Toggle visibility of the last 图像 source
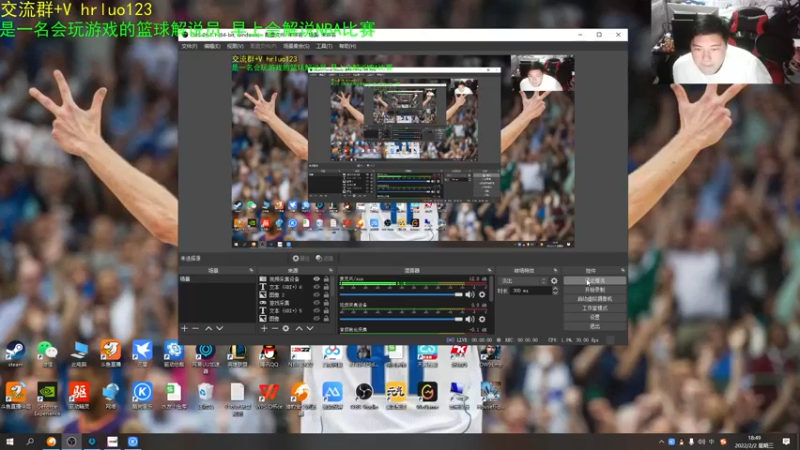Image resolution: width=800 pixels, height=450 pixels. click(316, 318)
